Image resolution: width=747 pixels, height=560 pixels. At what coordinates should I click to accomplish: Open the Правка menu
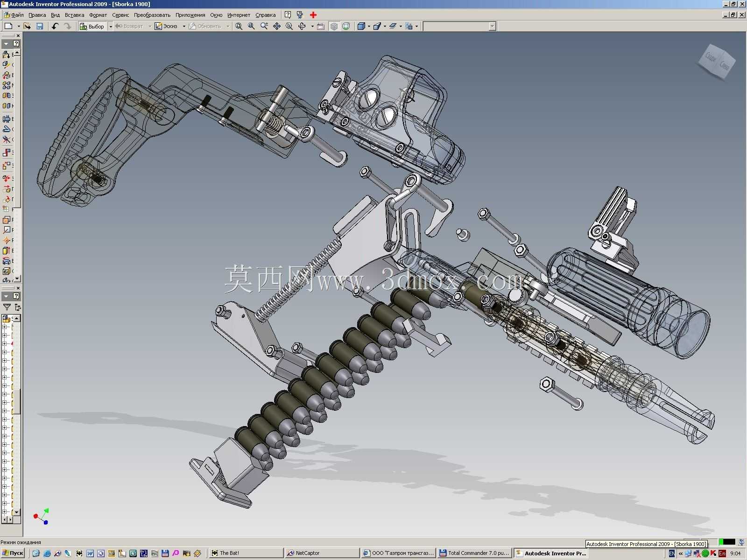(x=37, y=15)
